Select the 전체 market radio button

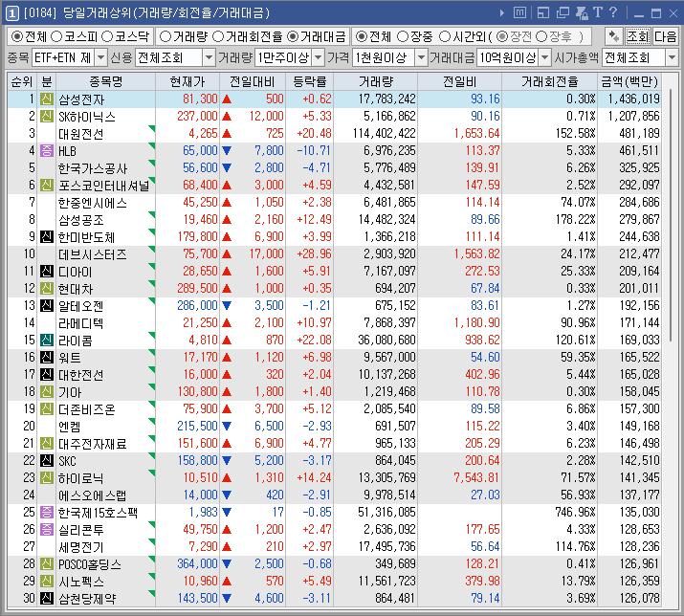coord(17,36)
